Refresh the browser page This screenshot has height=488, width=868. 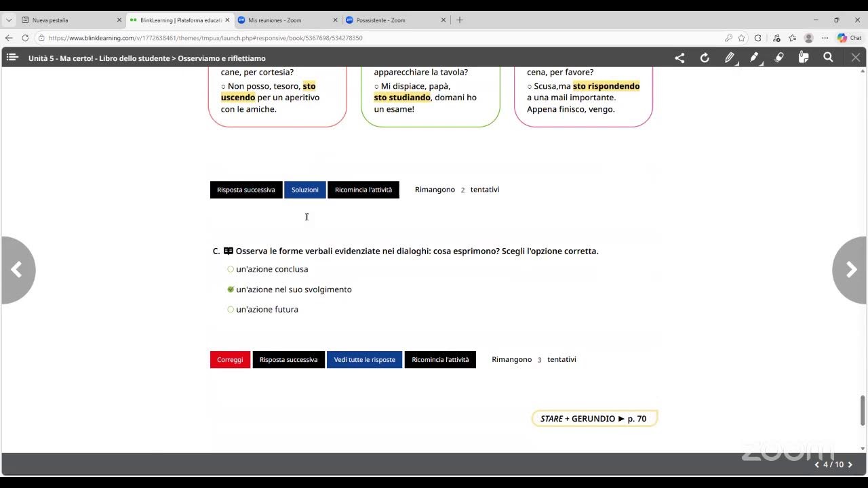25,38
